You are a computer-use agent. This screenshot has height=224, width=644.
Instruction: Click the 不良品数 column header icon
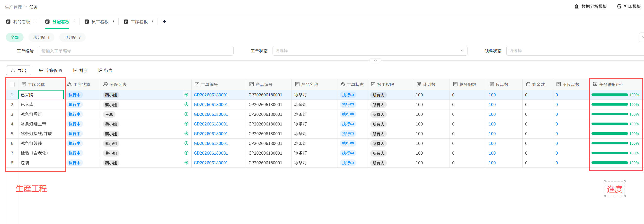pos(558,84)
